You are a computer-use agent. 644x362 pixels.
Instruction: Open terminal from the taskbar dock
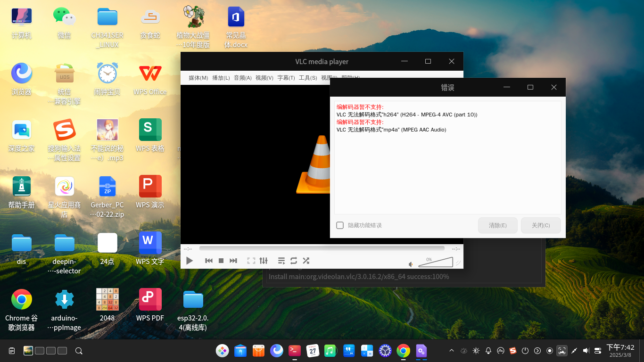click(295, 351)
